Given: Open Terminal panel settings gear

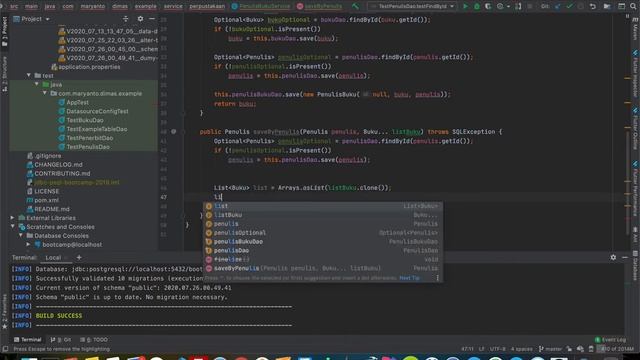Looking at the screenshot, I should (x=613, y=257).
